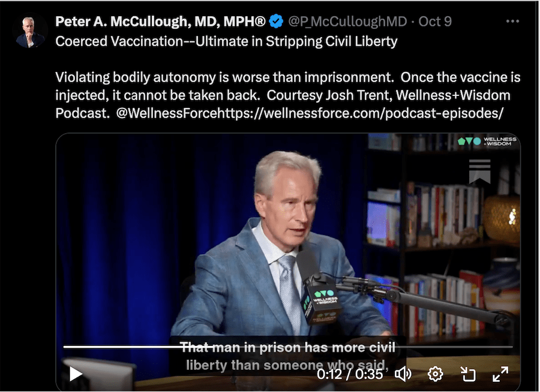Image resolution: width=540 pixels, height=392 pixels.
Task: Seek along the video progress bar
Action: pos(288,347)
